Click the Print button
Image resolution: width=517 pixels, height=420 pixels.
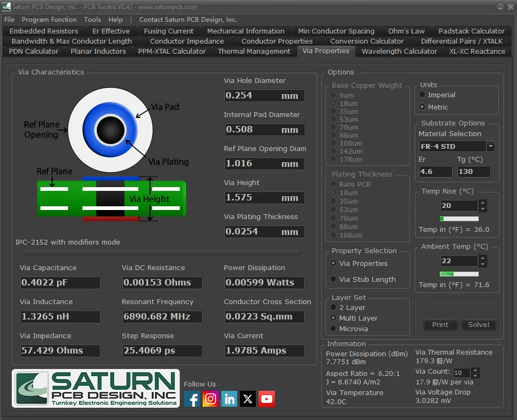(x=440, y=324)
